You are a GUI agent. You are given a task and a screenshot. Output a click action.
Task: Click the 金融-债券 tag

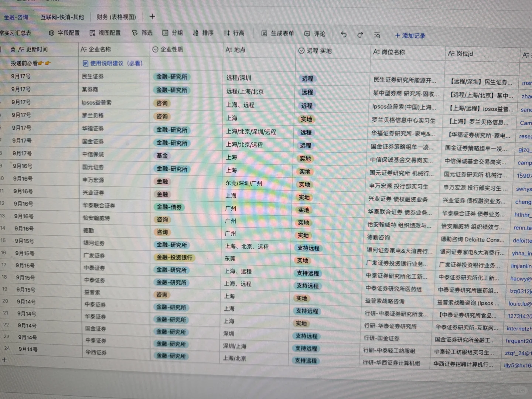pyautogui.click(x=169, y=207)
